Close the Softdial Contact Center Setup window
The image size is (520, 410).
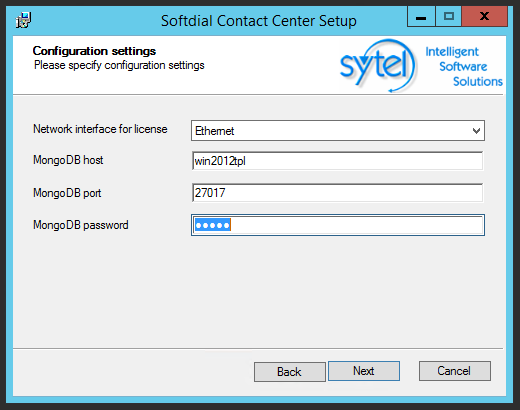pyautogui.click(x=484, y=17)
